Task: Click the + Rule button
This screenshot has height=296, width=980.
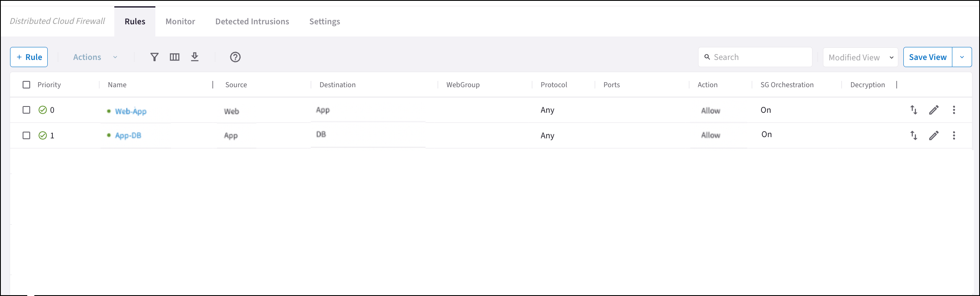Action: [x=29, y=57]
